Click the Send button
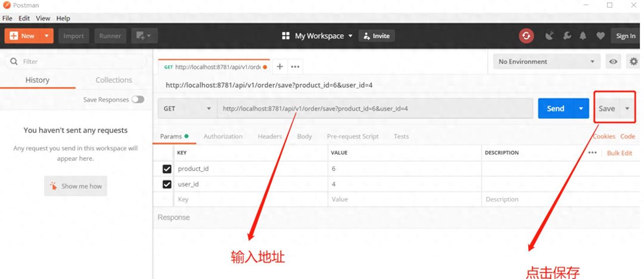644x279 pixels. coord(556,108)
